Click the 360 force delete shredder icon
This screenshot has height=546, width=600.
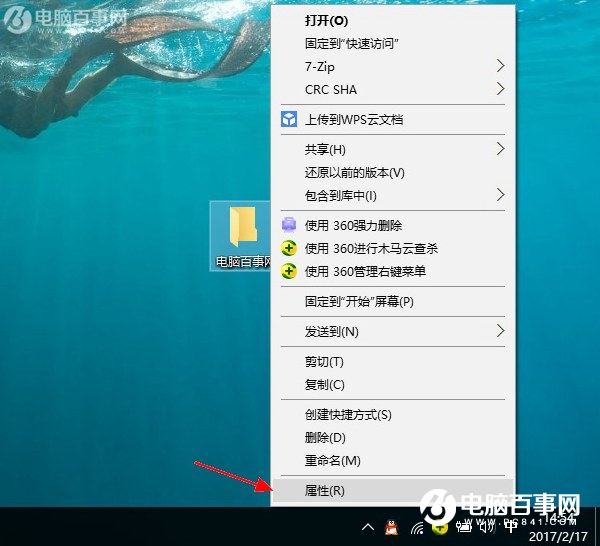(289, 225)
